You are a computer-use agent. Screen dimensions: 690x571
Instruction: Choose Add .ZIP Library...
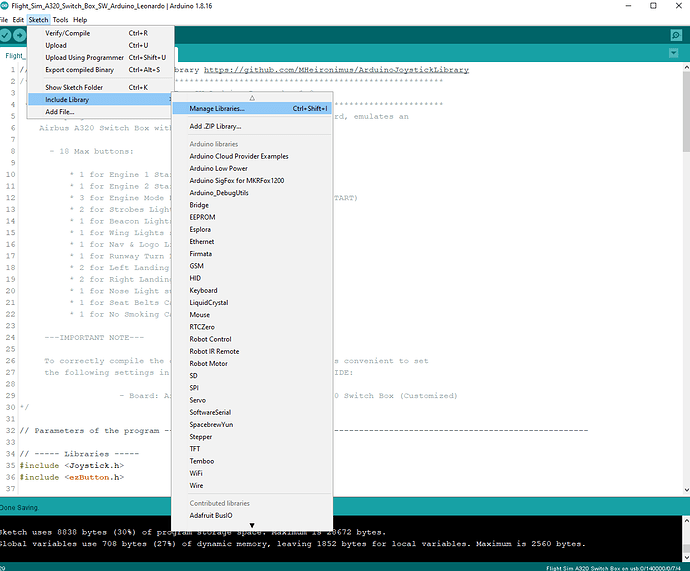tap(252, 126)
